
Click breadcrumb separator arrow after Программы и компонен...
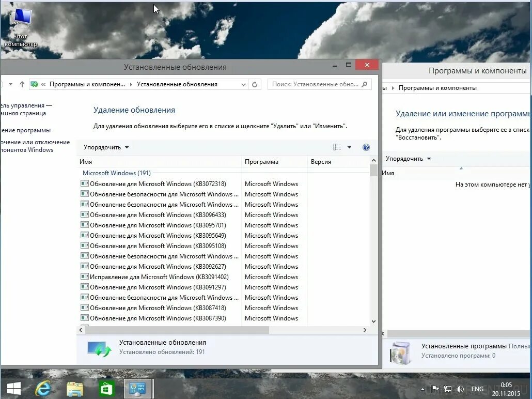pos(131,85)
